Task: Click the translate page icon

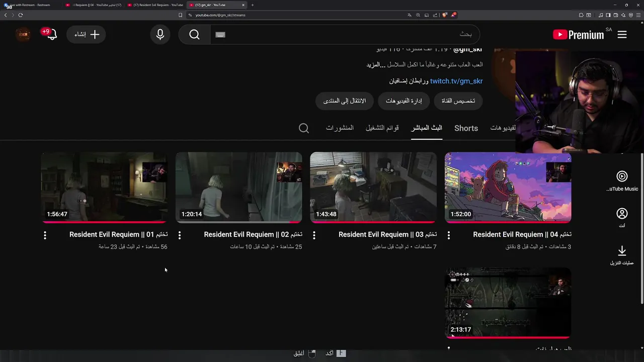Action: pos(410,15)
